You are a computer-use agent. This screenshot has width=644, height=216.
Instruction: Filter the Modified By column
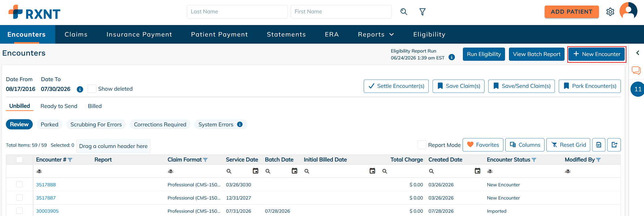[x=599, y=160]
